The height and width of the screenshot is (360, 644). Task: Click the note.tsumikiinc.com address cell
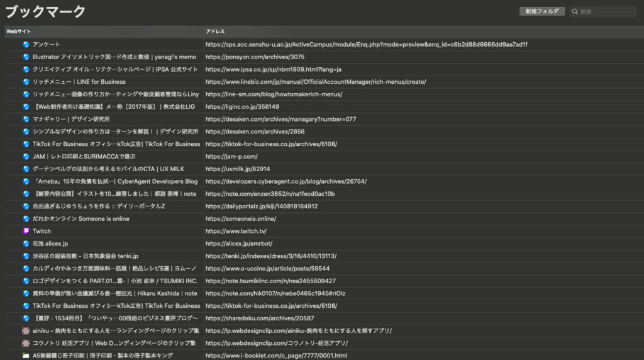click(x=270, y=281)
